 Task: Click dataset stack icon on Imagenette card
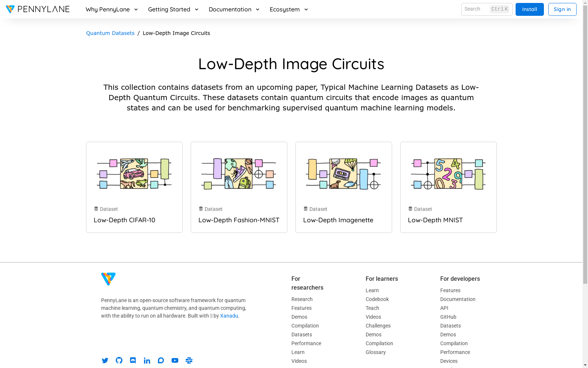click(306, 209)
